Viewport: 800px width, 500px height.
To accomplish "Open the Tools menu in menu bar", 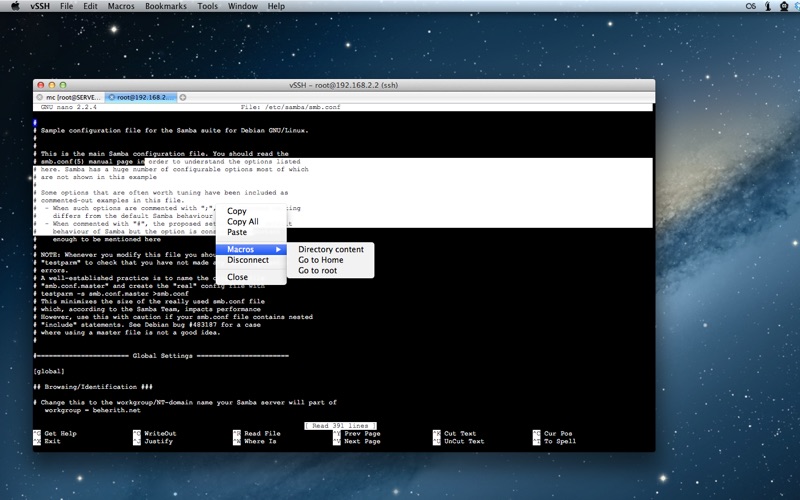I will 207,6.
